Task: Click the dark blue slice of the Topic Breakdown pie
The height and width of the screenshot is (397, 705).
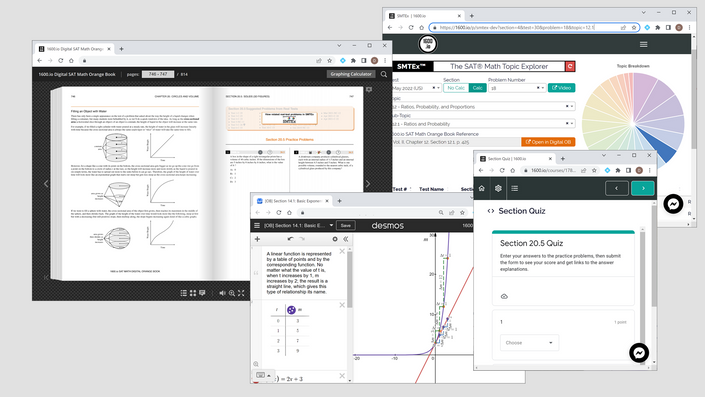Action: 660,144
